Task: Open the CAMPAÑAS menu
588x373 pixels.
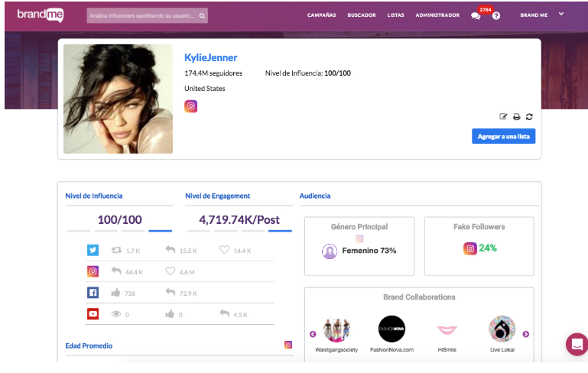Action: pyautogui.click(x=321, y=15)
